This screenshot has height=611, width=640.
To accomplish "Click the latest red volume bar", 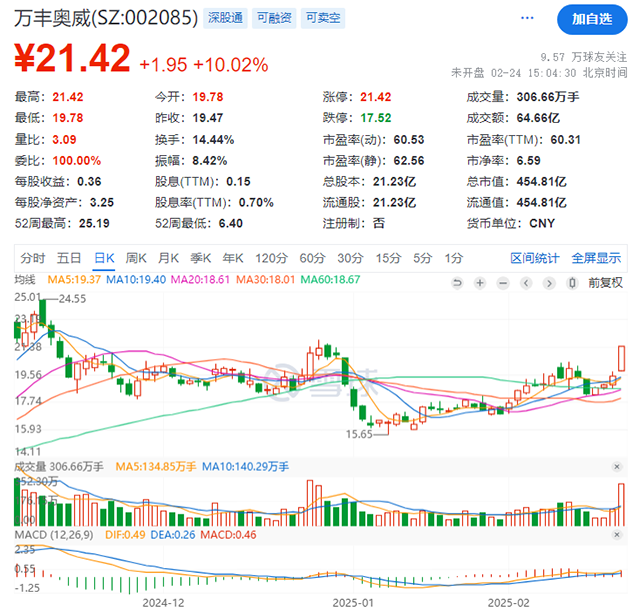I will point(622,504).
